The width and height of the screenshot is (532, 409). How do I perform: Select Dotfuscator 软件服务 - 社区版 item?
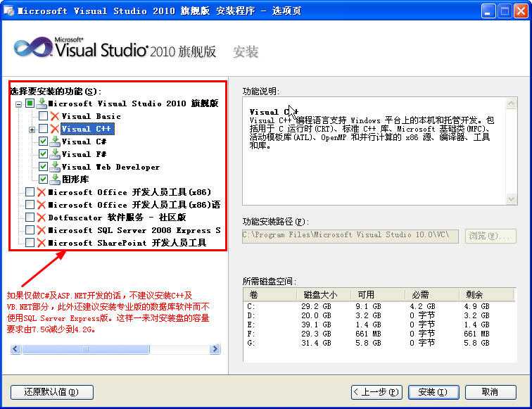pyautogui.click(x=117, y=218)
